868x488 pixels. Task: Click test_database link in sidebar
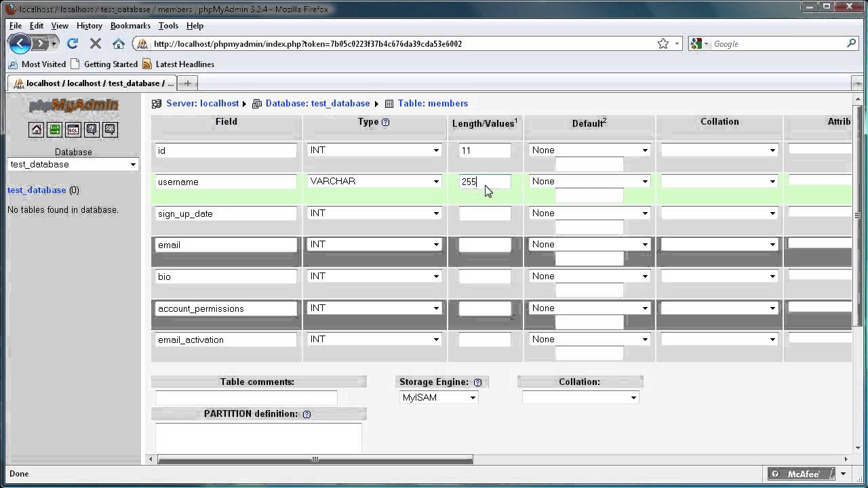(x=37, y=190)
